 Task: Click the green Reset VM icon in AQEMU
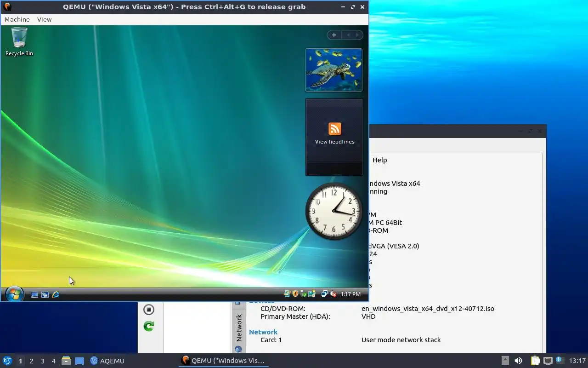pos(148,326)
